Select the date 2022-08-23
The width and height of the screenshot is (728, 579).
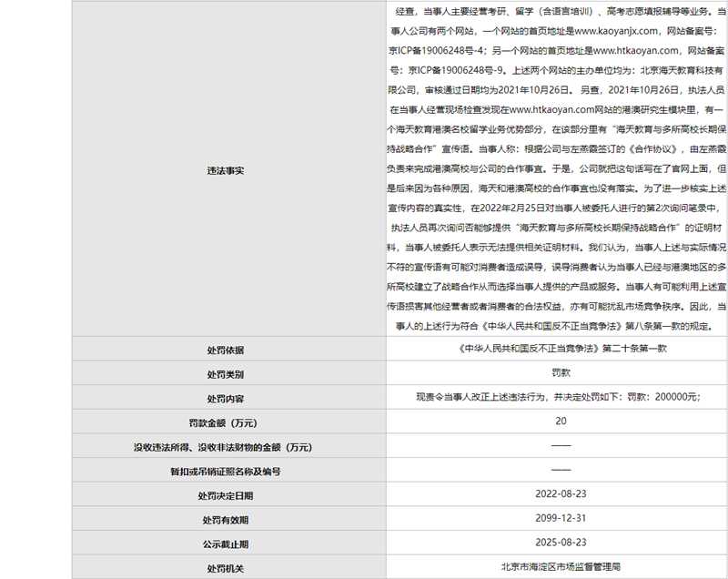[561, 494]
